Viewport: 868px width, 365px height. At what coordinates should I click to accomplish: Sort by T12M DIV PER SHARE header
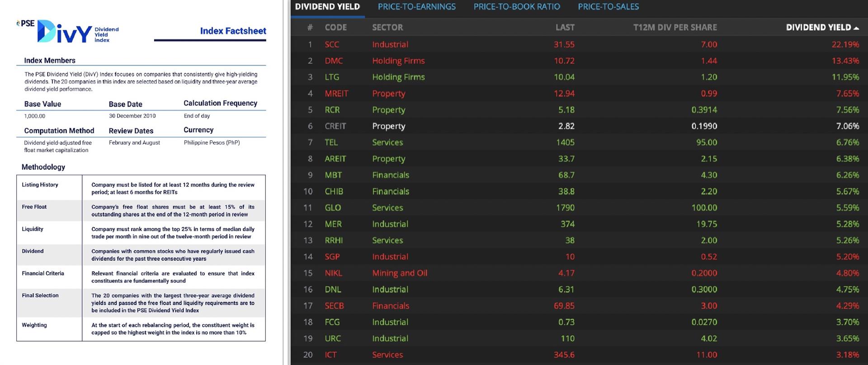coord(675,28)
